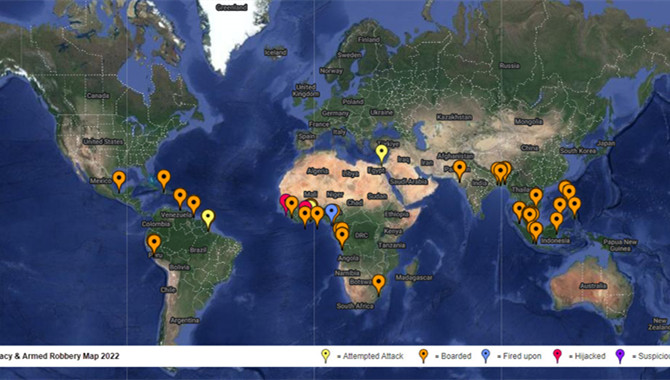This screenshot has height=380, width=670.
Task: Click the orange marker by South Africa's east coast
Action: pyautogui.click(x=379, y=283)
